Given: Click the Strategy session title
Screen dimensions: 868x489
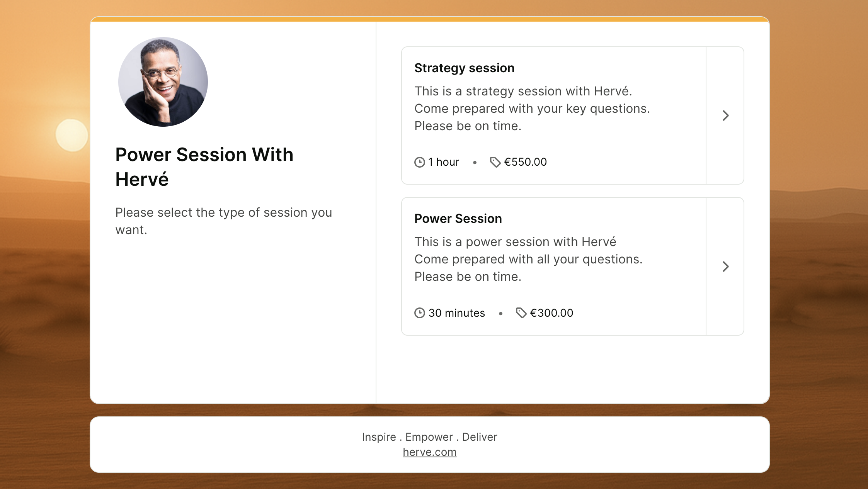Looking at the screenshot, I should click(x=464, y=68).
